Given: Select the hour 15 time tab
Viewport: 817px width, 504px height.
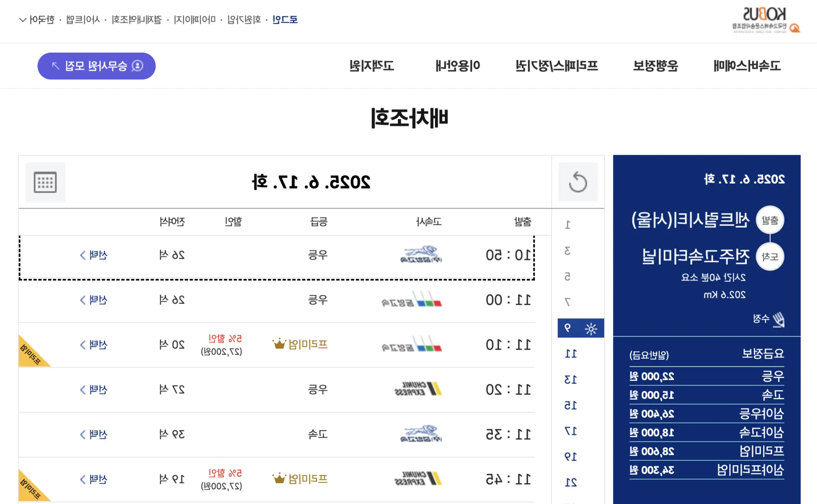Looking at the screenshot, I should point(571,405).
